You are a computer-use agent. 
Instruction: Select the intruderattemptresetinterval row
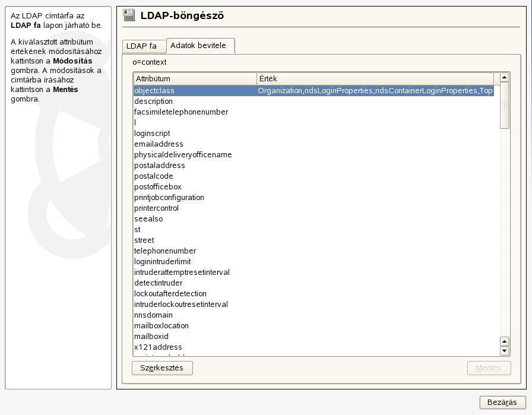[x=313, y=273]
